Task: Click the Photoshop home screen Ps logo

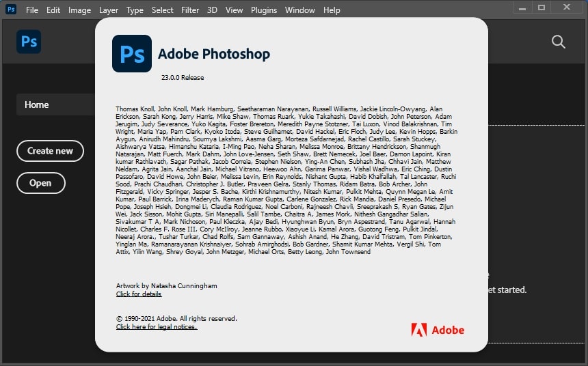Action: 29,42
